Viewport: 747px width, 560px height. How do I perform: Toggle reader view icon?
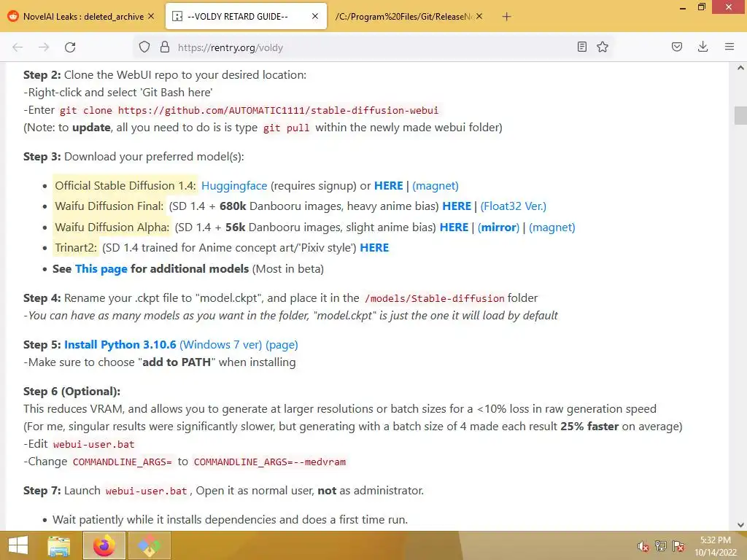[x=581, y=47]
